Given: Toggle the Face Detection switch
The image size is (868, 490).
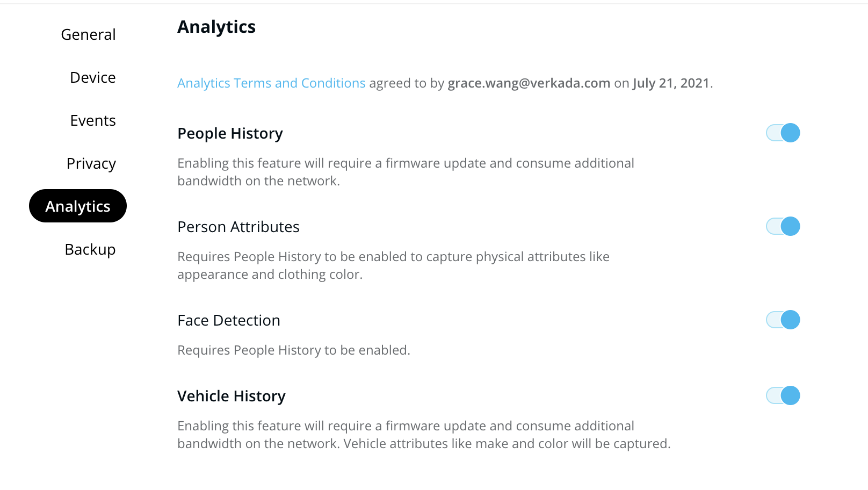Looking at the screenshot, I should coord(783,320).
